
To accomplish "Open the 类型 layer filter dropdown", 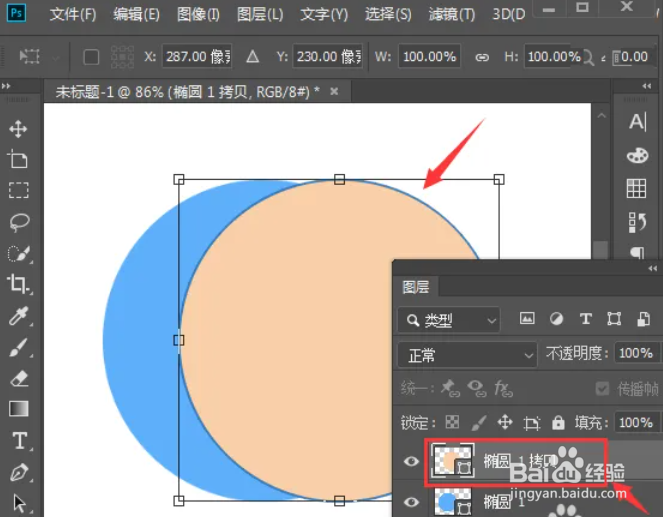I will (x=449, y=320).
